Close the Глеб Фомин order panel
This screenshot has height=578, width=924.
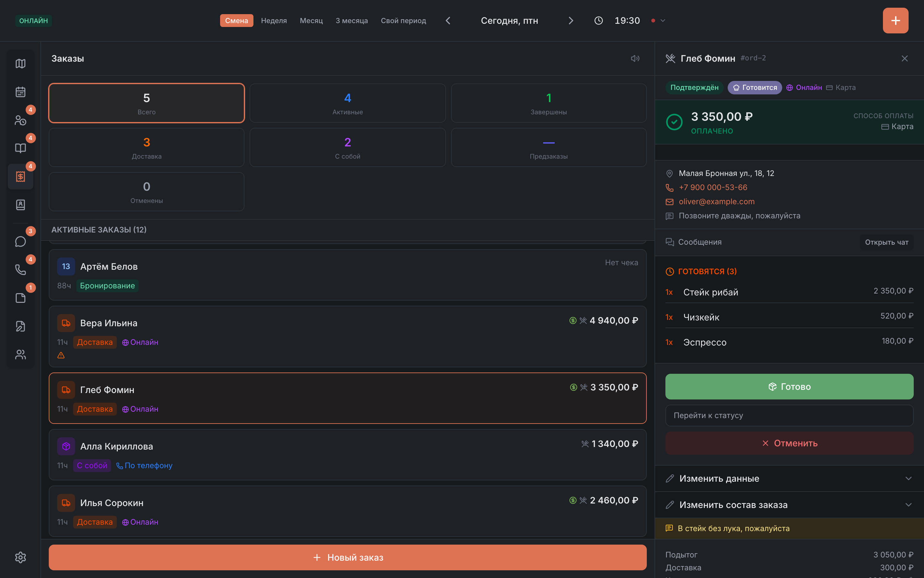[904, 58]
